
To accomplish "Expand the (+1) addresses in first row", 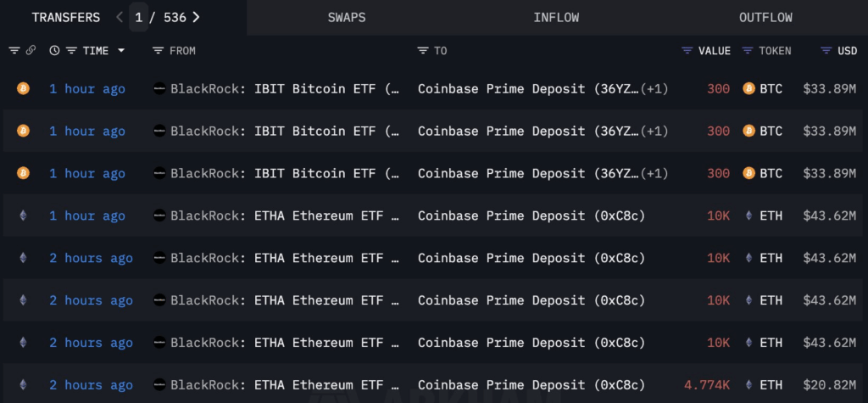I will click(x=655, y=88).
